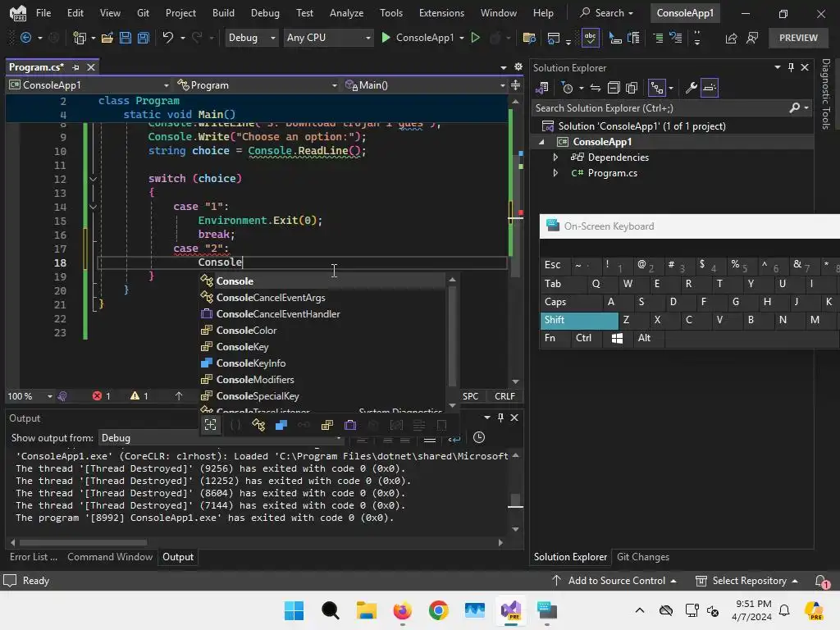Click the New Item toolbar icon
This screenshot has height=630, width=840.
pos(80,38)
